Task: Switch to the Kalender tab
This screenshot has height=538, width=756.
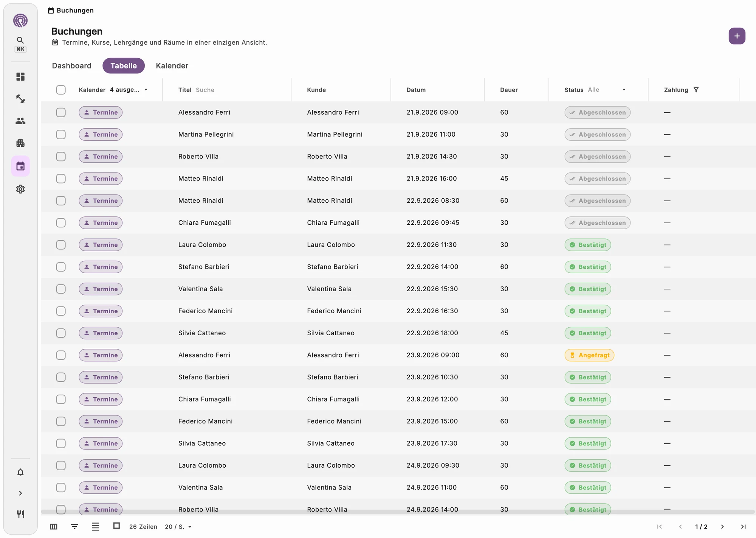Action: pos(172,66)
